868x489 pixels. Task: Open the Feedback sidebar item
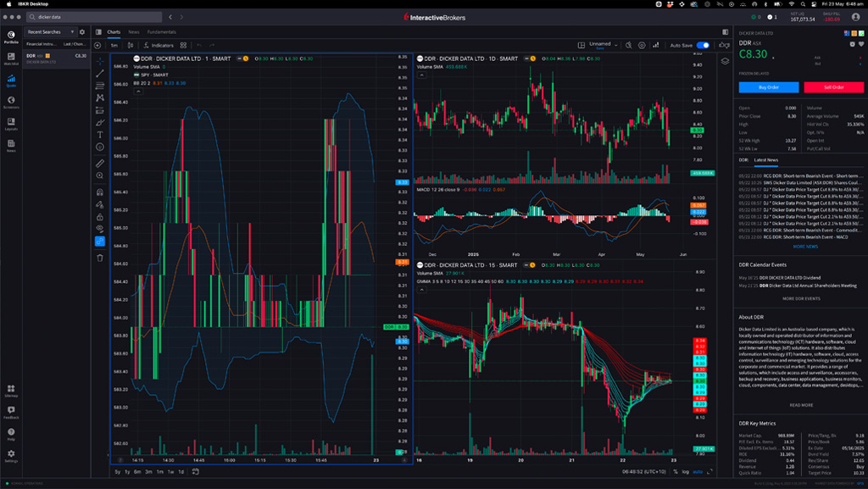click(11, 413)
